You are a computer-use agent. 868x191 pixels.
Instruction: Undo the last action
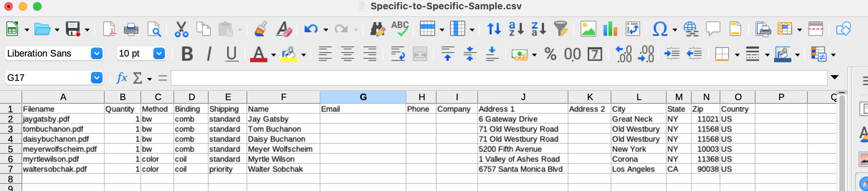pyautogui.click(x=311, y=29)
